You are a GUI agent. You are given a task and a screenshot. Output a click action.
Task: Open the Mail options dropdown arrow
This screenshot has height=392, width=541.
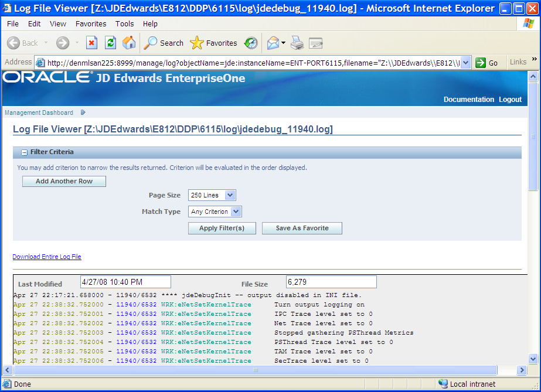pyautogui.click(x=283, y=43)
